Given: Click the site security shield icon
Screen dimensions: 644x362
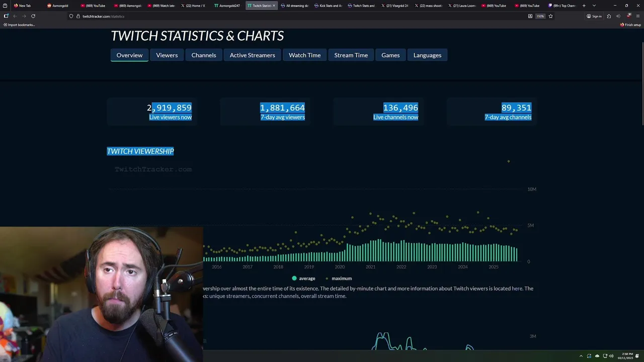Looking at the screenshot, I should click(71, 16).
